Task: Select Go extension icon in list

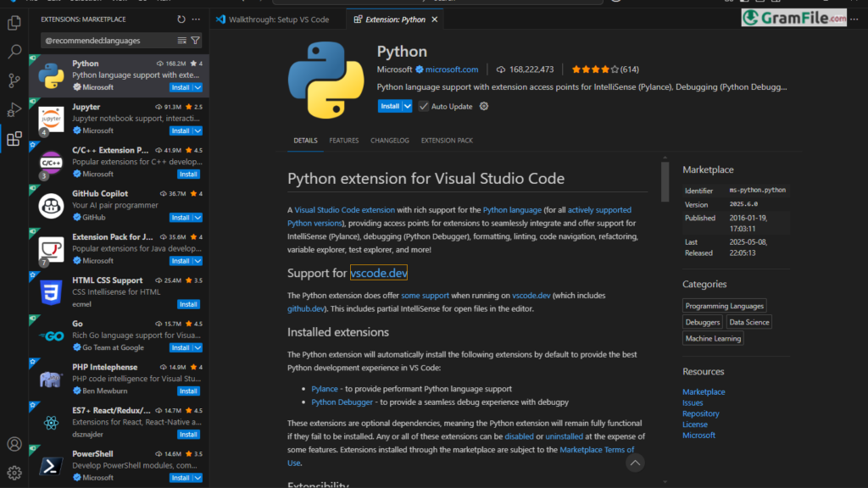Action: (51, 335)
